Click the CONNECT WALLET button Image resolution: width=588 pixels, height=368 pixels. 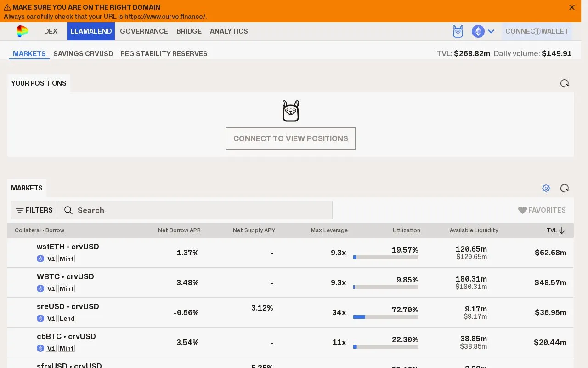(x=537, y=31)
